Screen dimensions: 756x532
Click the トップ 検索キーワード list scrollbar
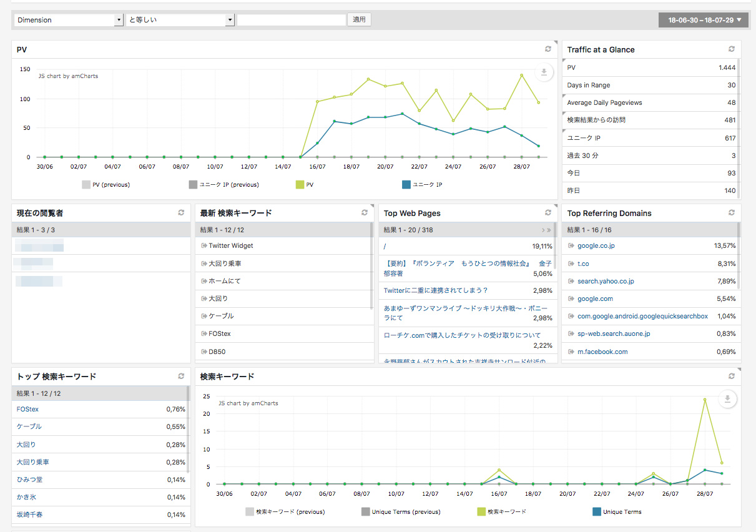tap(188, 431)
